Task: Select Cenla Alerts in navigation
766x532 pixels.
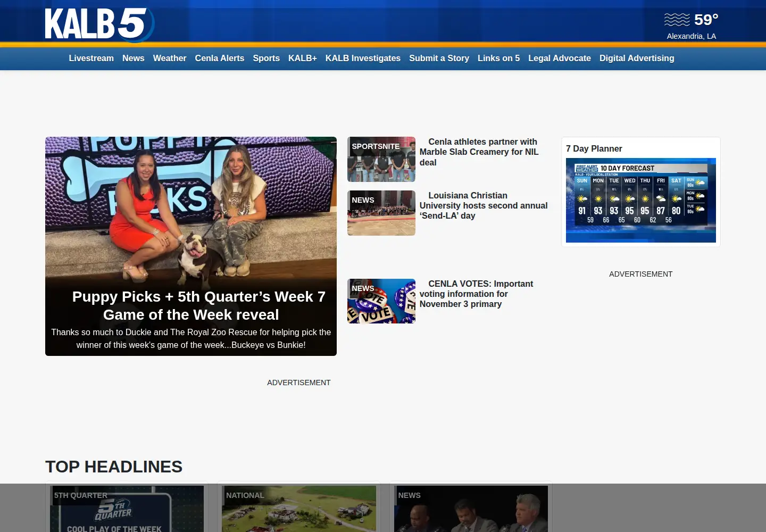Action: point(220,58)
